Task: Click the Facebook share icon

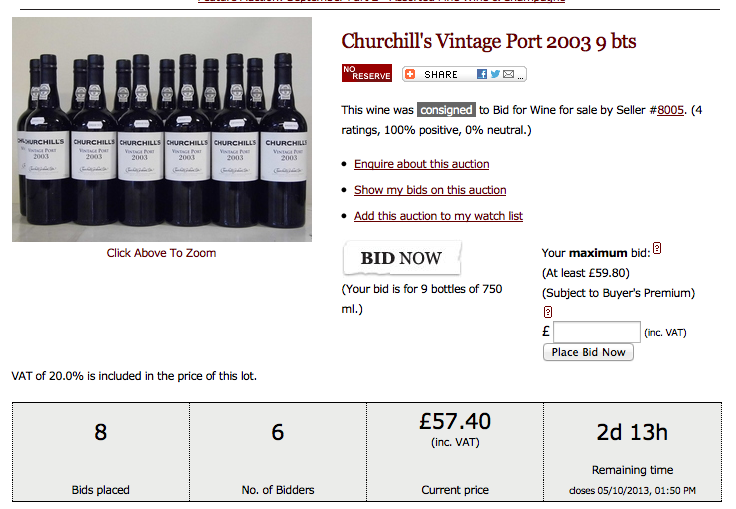Action: (x=482, y=74)
